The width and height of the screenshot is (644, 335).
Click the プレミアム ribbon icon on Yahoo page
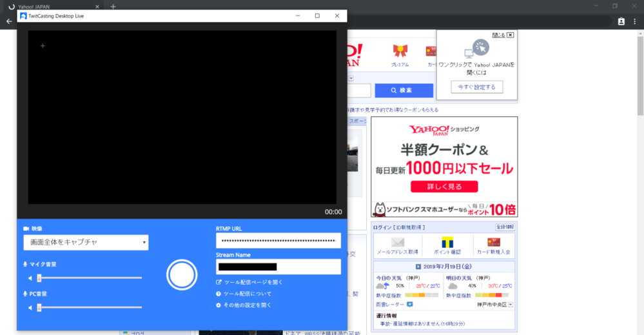400,51
